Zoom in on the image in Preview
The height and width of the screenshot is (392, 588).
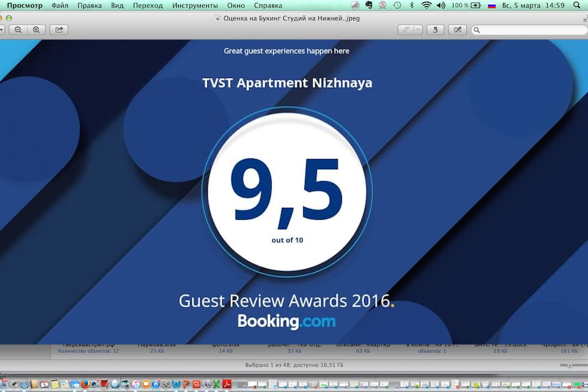36,30
